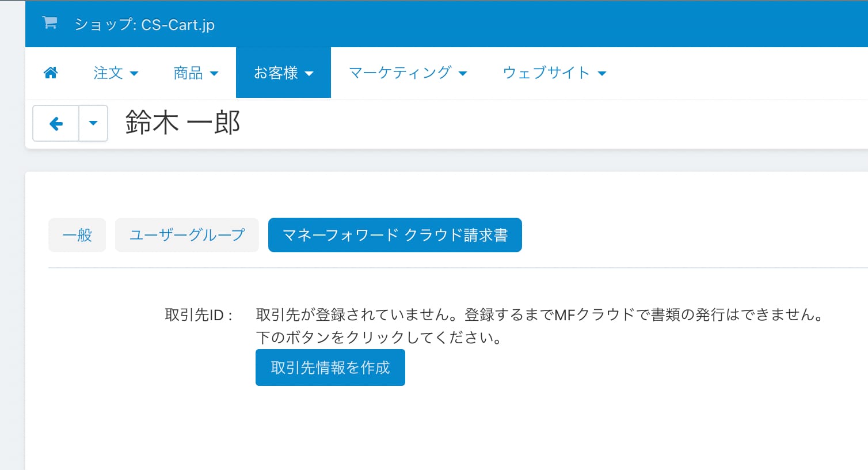
Task: Expand the マーケティング menu
Action: click(x=400, y=73)
